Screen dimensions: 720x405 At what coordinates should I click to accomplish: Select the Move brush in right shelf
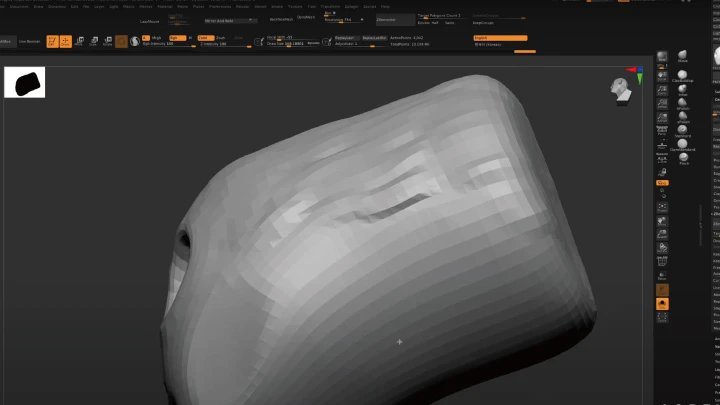point(682,56)
